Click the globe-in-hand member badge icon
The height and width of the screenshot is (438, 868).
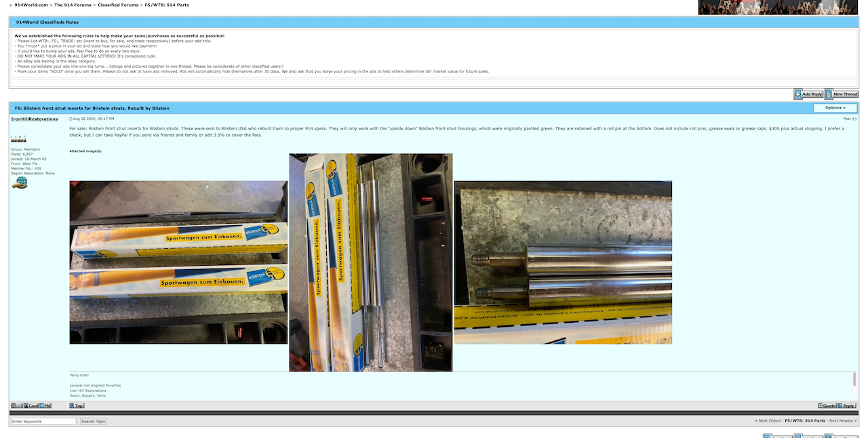pyautogui.click(x=20, y=182)
